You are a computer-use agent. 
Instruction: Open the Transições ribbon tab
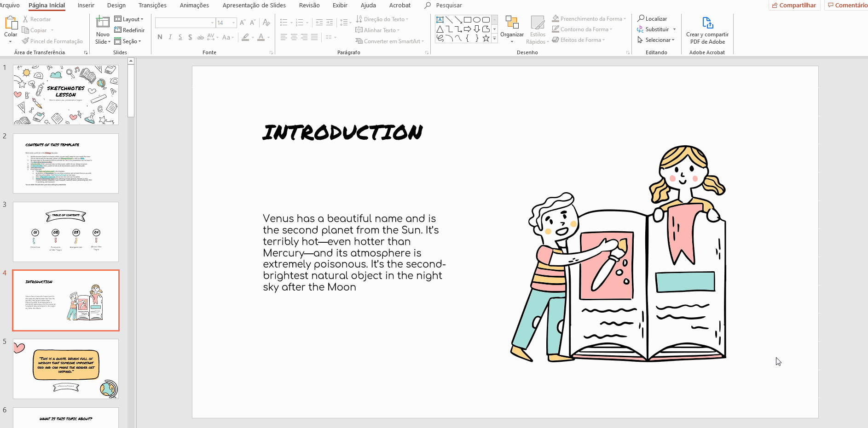(x=152, y=6)
